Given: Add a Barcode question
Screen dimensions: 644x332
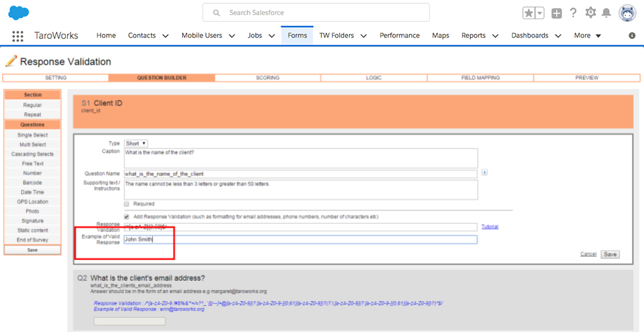Looking at the screenshot, I should click(32, 183).
